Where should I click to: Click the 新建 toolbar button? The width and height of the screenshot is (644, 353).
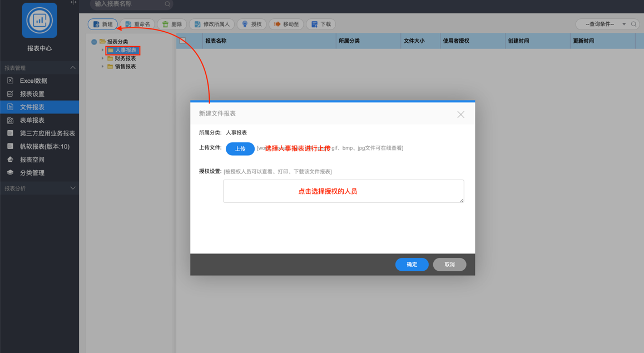103,24
